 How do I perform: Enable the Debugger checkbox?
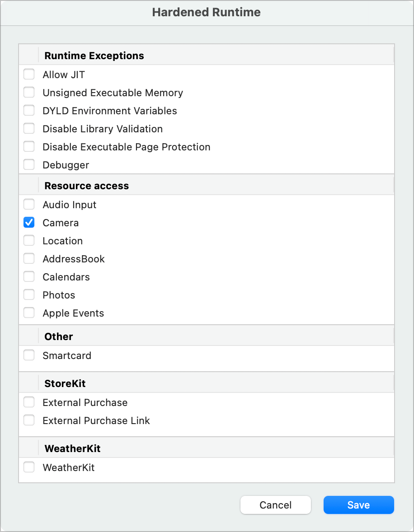click(x=29, y=165)
